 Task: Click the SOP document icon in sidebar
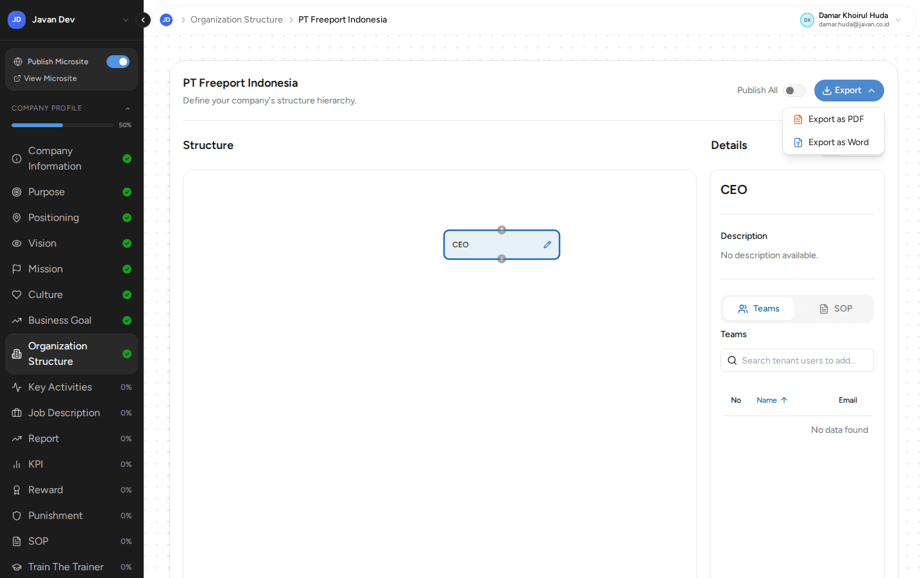tap(17, 541)
